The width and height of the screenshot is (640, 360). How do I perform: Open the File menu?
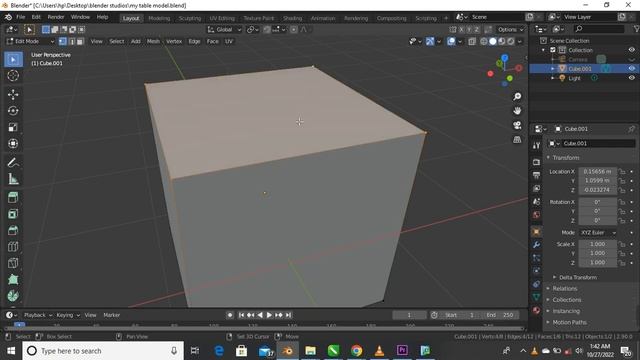pyautogui.click(x=20, y=17)
